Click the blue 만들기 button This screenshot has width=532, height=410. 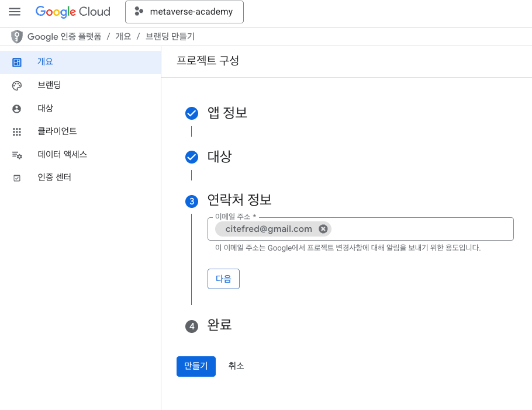point(196,366)
